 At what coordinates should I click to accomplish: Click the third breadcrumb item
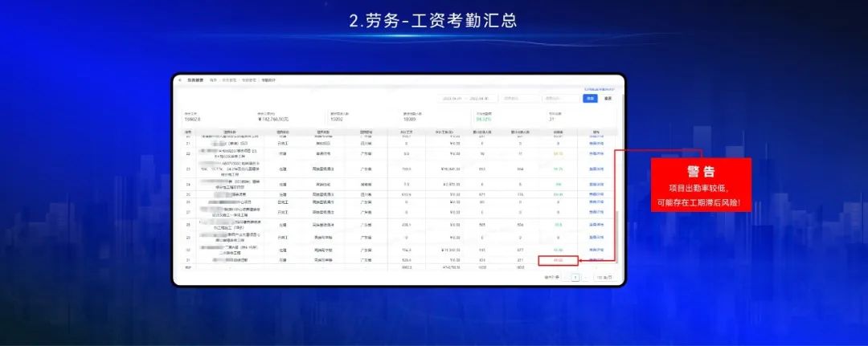coord(249,80)
